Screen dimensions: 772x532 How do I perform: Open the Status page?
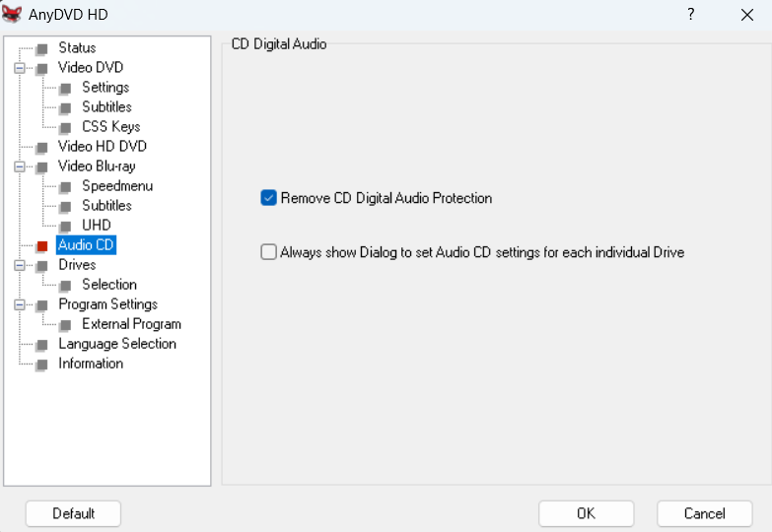tap(77, 47)
